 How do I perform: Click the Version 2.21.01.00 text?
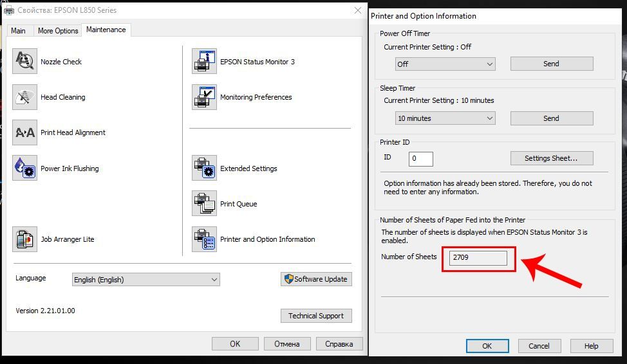(45, 311)
